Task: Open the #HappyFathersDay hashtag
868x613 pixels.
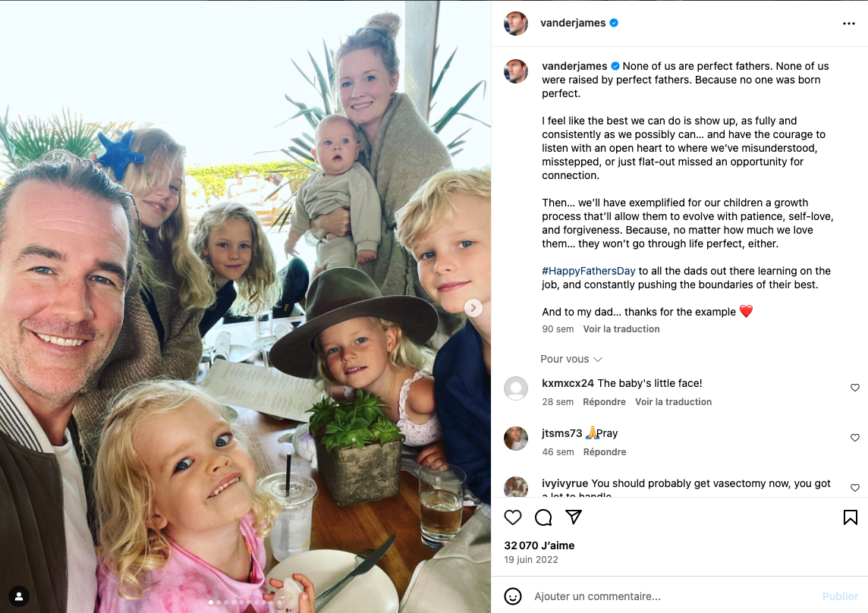Action: click(589, 271)
